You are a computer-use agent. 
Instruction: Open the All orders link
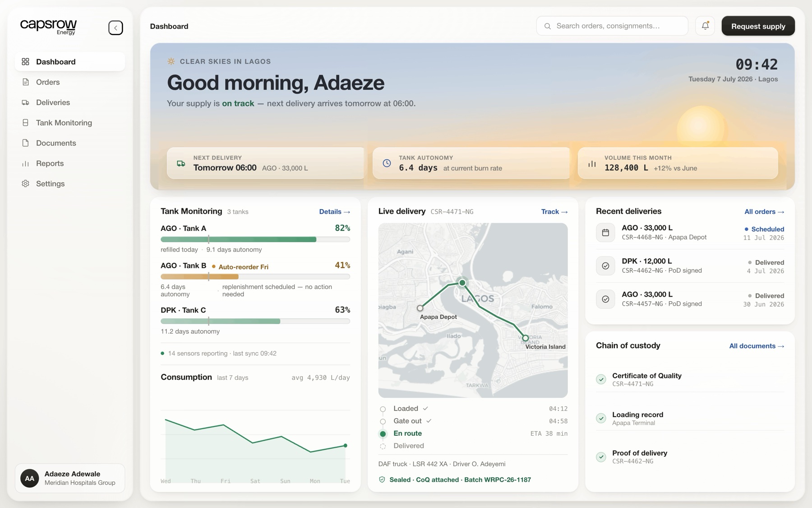coord(764,211)
